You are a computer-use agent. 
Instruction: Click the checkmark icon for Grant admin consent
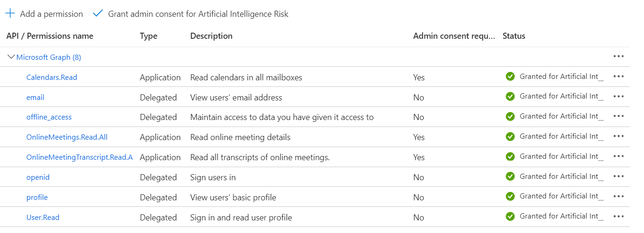pos(98,14)
